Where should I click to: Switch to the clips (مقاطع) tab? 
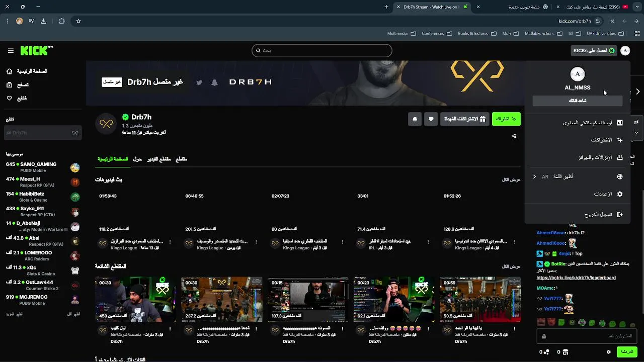pyautogui.click(x=181, y=159)
